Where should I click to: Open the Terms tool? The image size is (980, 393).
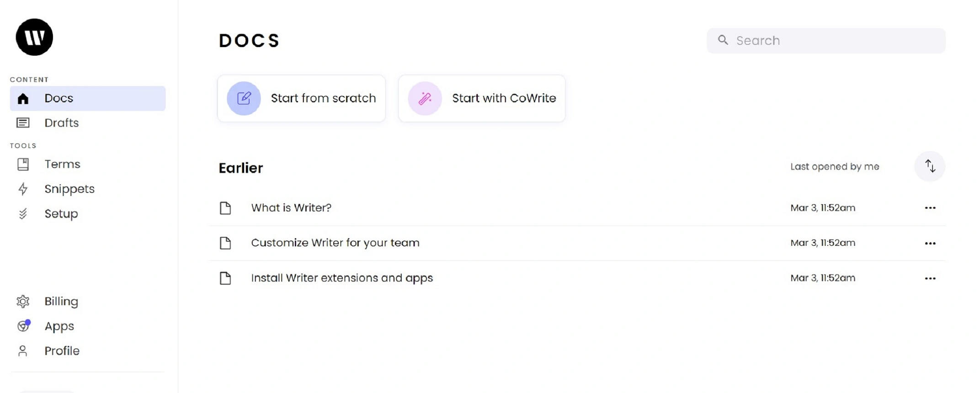(62, 164)
